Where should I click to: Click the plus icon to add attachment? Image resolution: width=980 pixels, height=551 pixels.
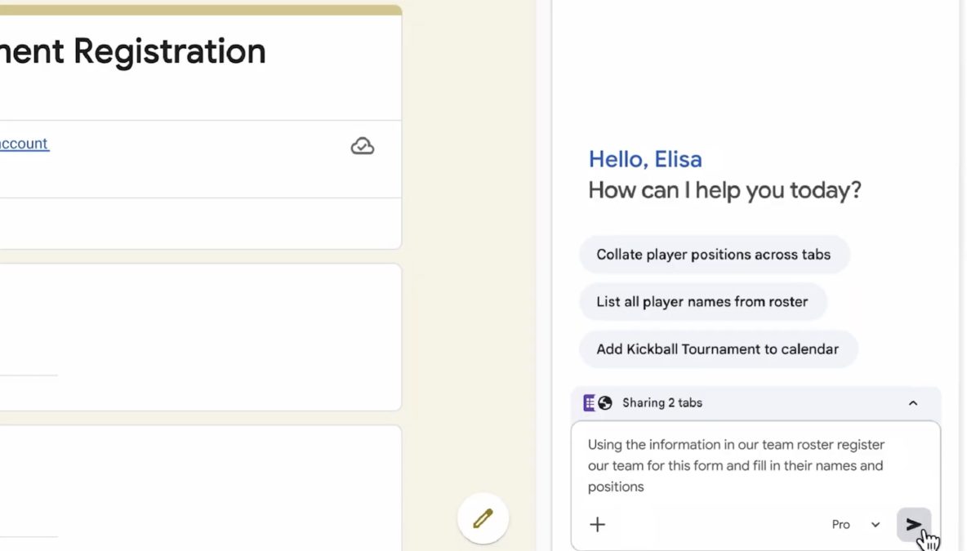(x=598, y=524)
